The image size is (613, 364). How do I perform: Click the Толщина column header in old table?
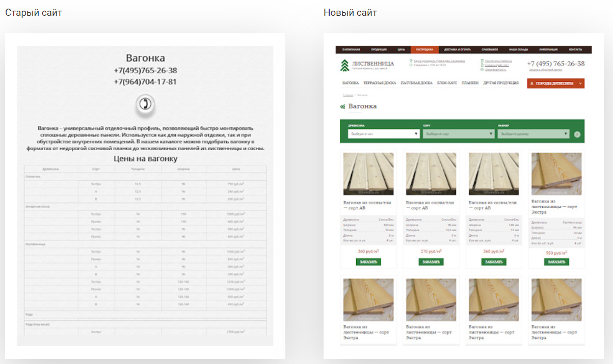click(x=137, y=169)
